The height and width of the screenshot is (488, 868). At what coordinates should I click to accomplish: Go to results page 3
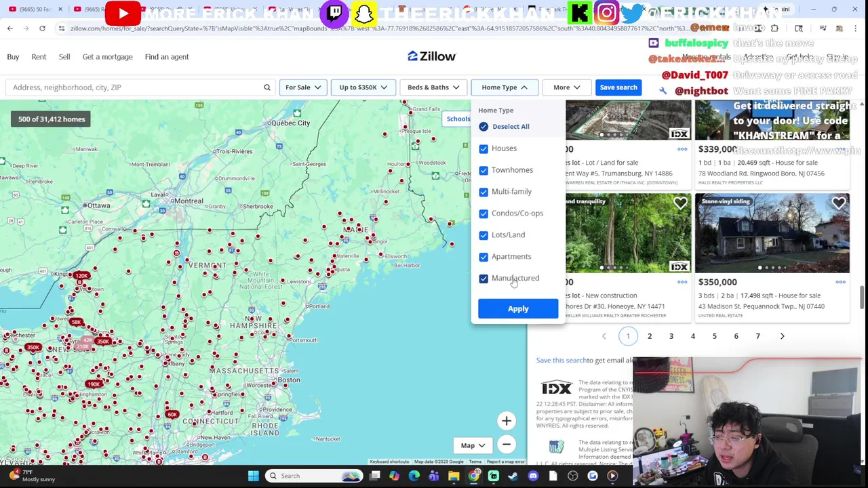pyautogui.click(x=671, y=336)
